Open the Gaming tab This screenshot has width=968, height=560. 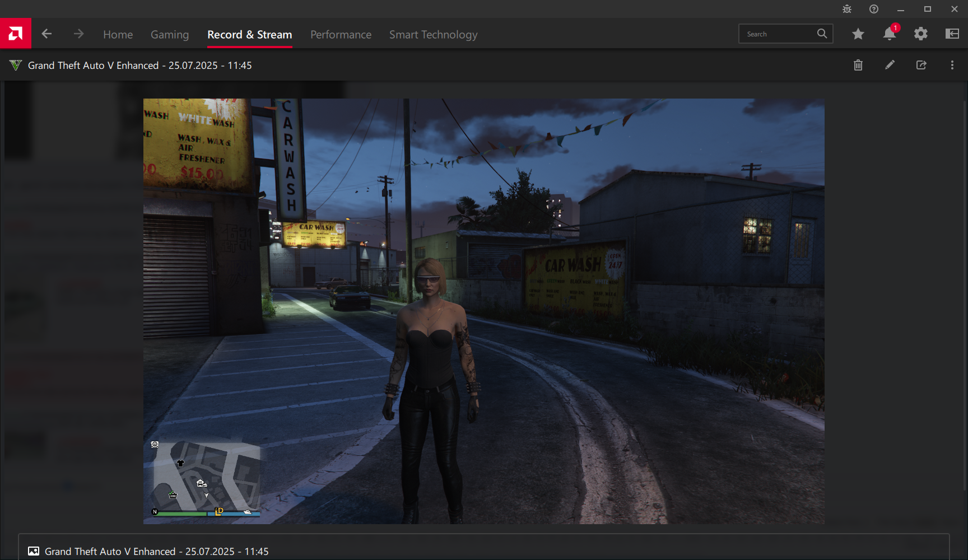coord(170,35)
